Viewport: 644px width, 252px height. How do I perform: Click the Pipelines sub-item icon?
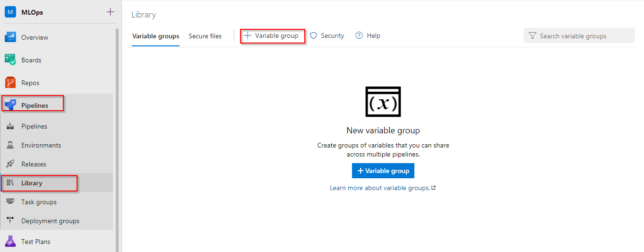10,126
